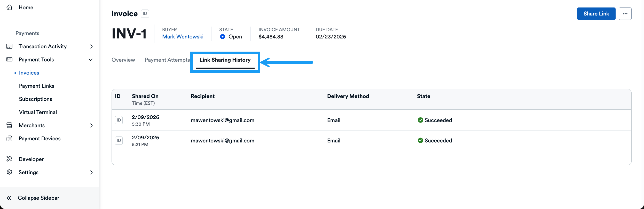
Task: Click the Developer tools icon
Action: [9, 159]
